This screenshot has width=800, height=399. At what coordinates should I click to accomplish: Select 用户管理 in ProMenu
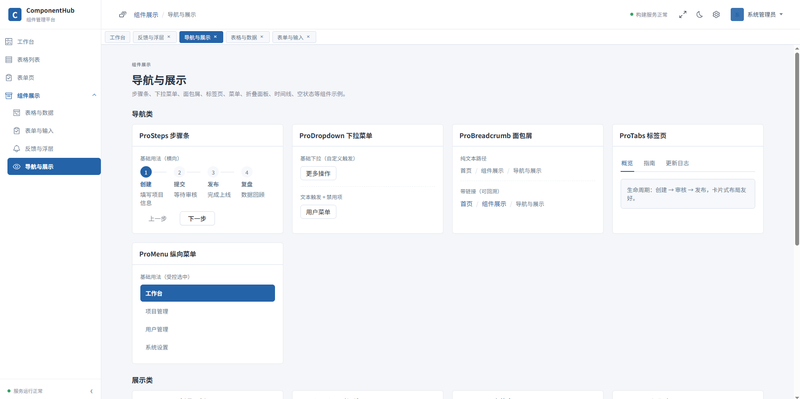pos(208,329)
